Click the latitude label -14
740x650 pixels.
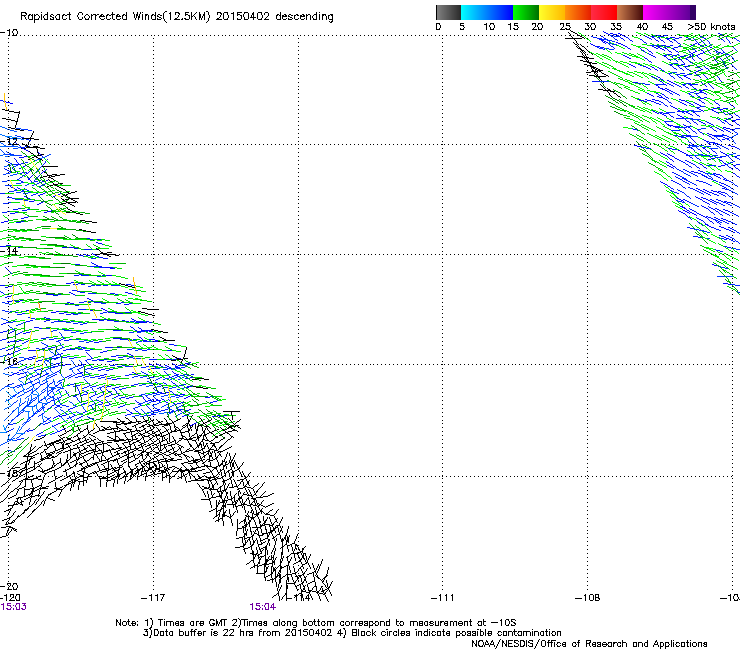[10, 251]
